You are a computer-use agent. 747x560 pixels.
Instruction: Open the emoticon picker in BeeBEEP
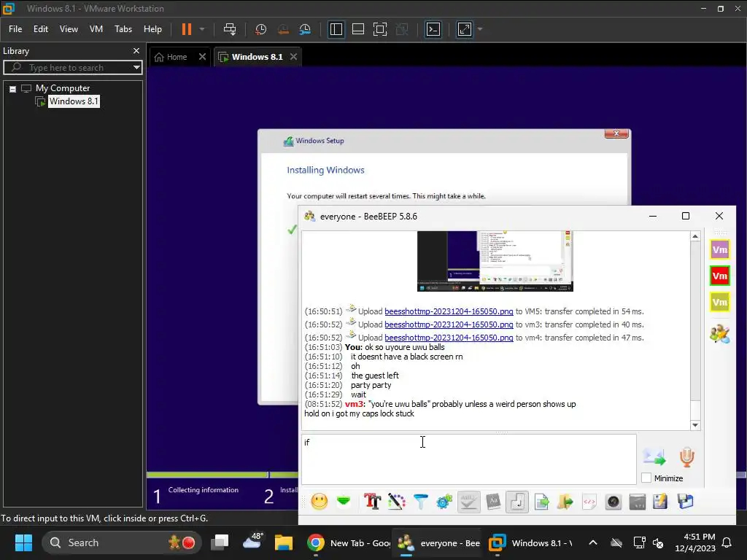click(x=320, y=502)
